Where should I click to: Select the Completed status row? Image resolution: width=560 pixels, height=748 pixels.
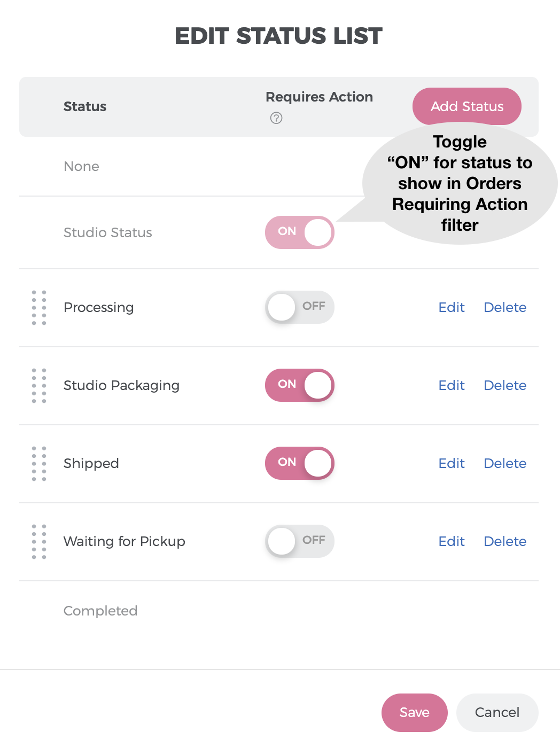pos(279,611)
